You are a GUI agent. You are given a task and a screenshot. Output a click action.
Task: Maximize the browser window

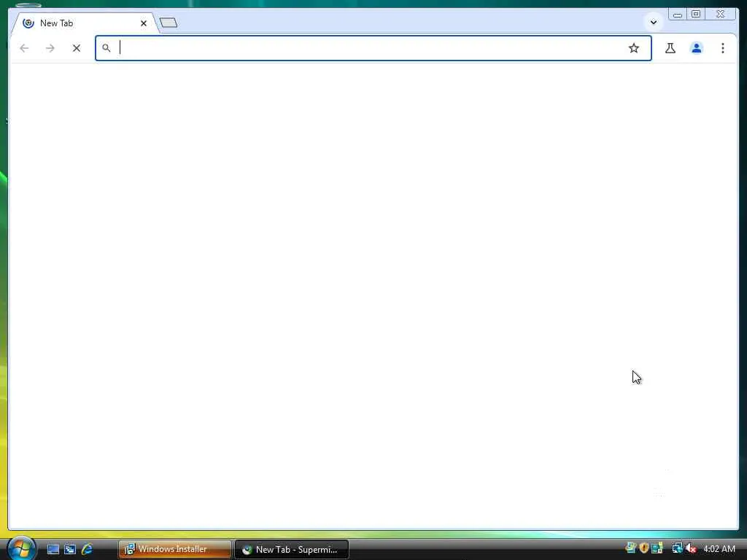click(696, 15)
